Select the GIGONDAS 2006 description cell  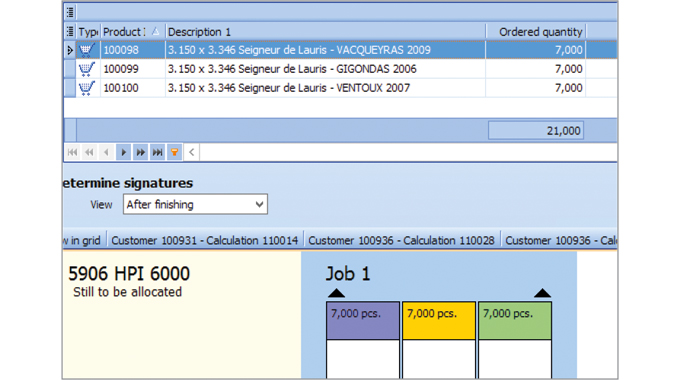tap(325, 69)
